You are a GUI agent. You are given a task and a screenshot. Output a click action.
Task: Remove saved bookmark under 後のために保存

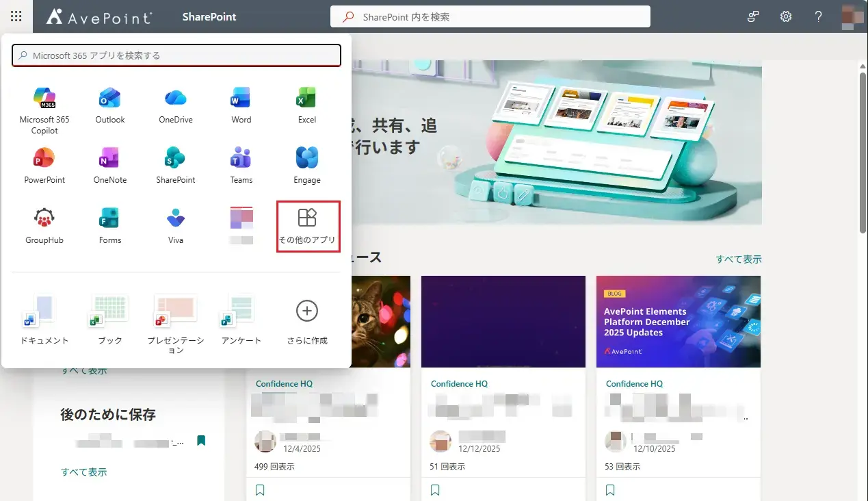tap(201, 440)
